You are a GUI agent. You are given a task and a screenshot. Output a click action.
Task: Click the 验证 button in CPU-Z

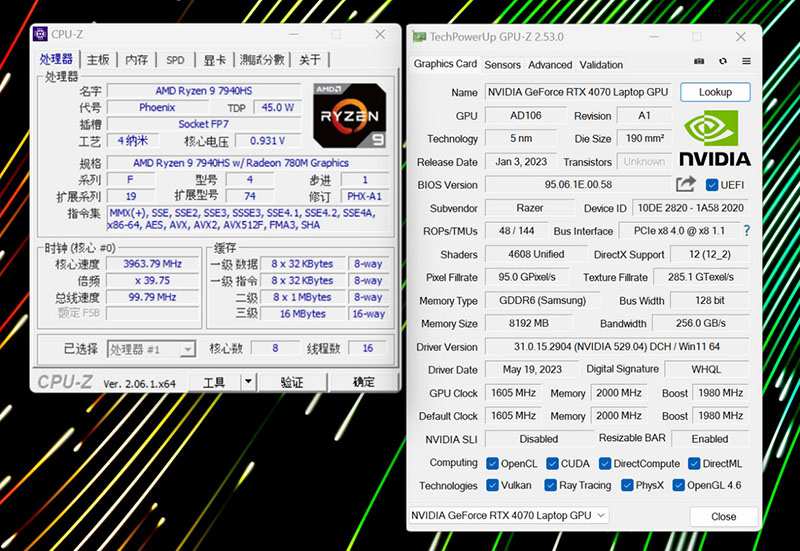[x=292, y=382]
